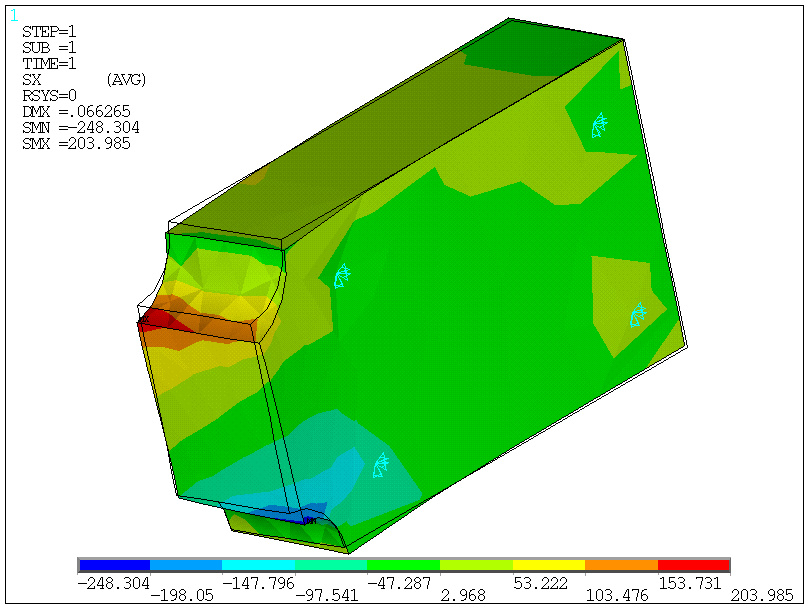The image size is (810, 610).
Task: Click the cyan legend color band
Action: [259, 566]
